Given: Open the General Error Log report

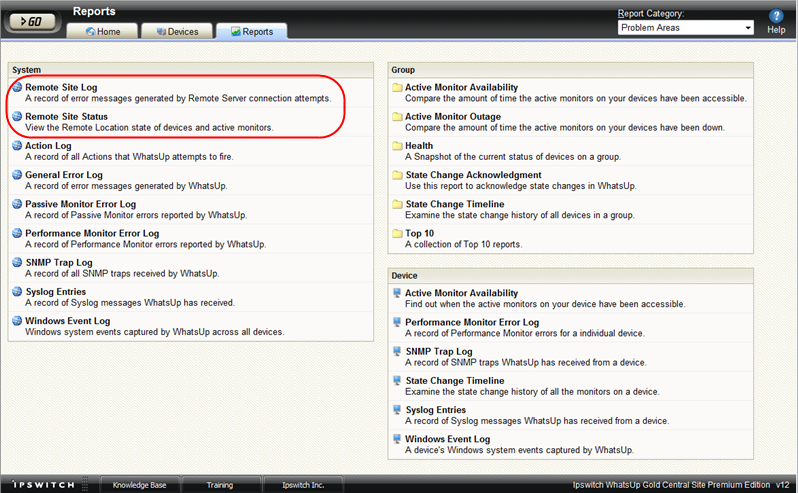Looking at the screenshot, I should click(x=64, y=175).
